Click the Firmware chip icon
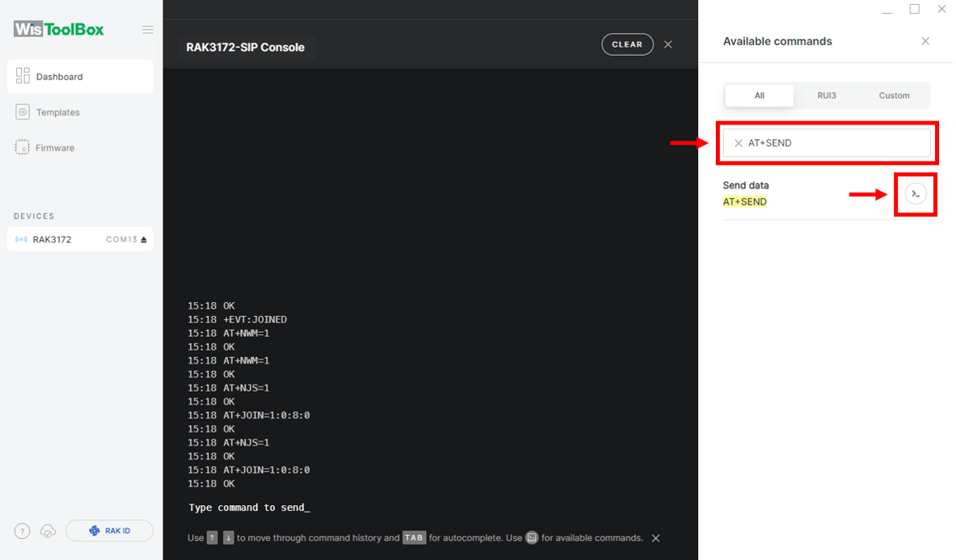The width and height of the screenshot is (956, 560). coord(22,147)
